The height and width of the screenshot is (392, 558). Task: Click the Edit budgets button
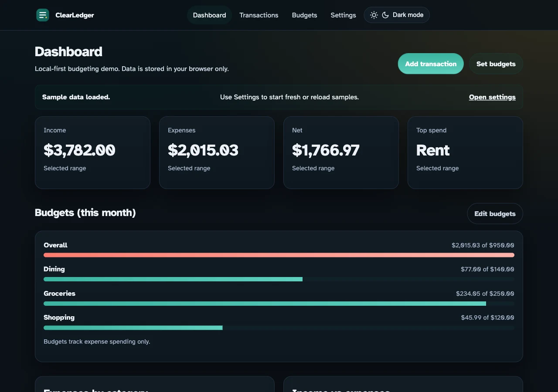coord(495,213)
